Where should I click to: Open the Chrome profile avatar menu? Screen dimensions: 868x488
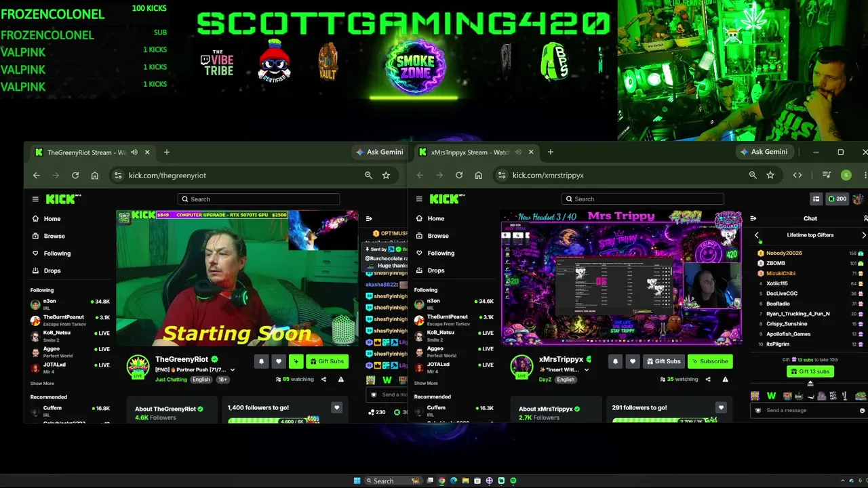click(x=846, y=176)
